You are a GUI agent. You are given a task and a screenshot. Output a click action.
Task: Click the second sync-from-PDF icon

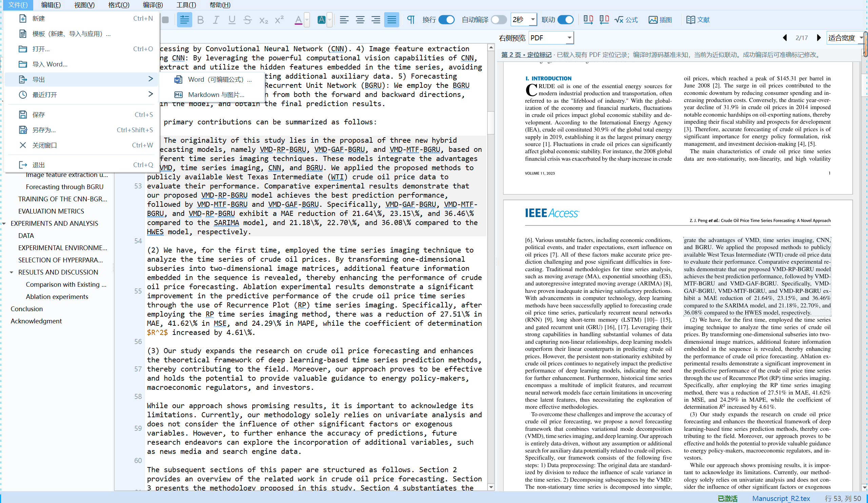[x=604, y=20]
